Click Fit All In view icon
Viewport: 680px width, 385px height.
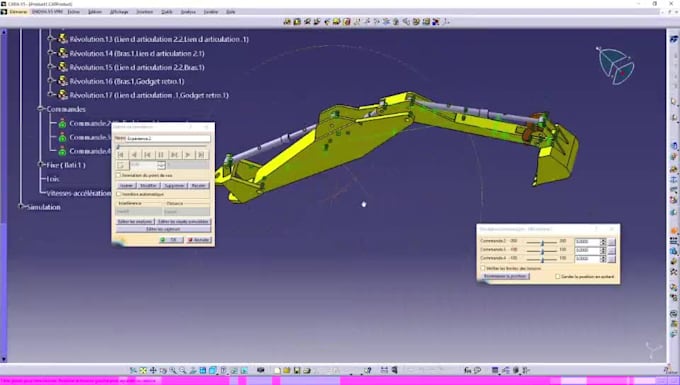[x=143, y=370]
